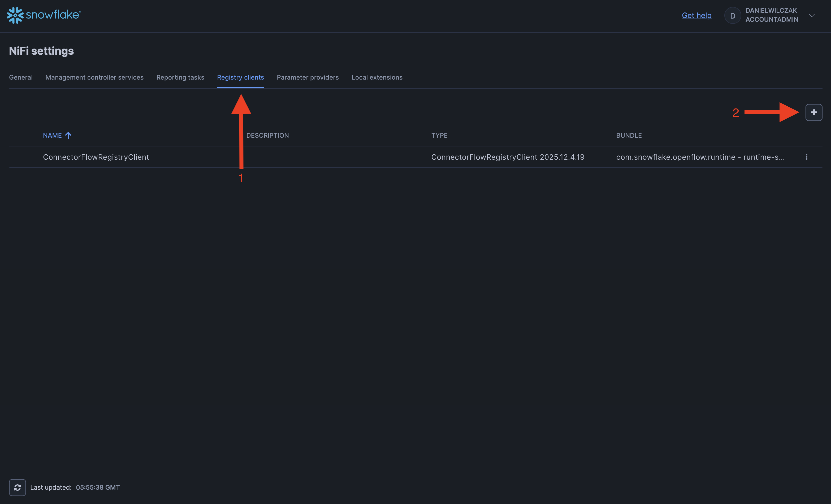Screen dimensions: 831x504
Task: Sort by the NAME column header
Action: coord(52,135)
